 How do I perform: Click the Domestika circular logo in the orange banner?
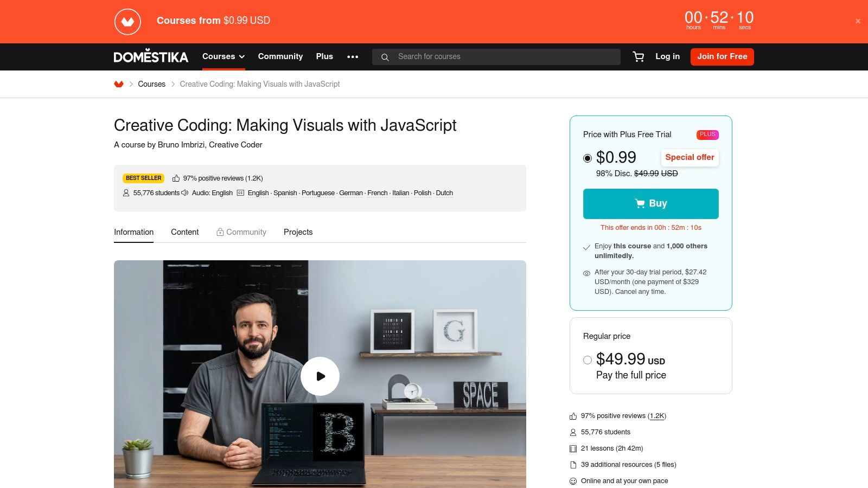point(127,22)
